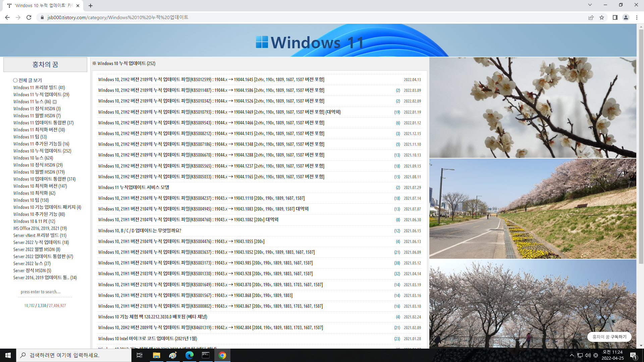Open File Explorer from taskbar
The height and width of the screenshot is (362, 644).
click(x=156, y=355)
